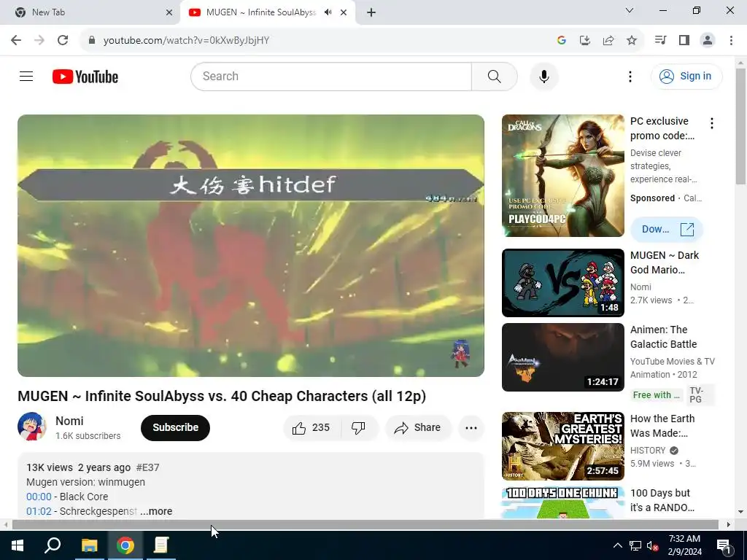Image resolution: width=747 pixels, height=560 pixels.
Task: Open notification center
Action: point(723,545)
